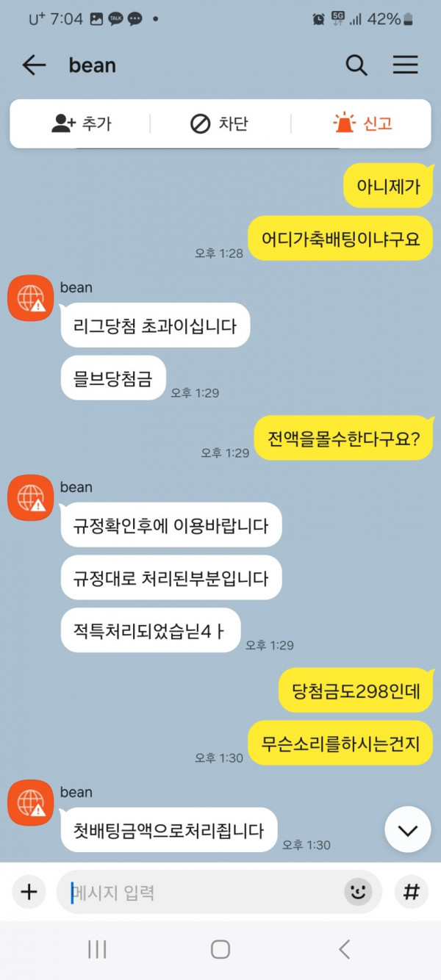Image resolution: width=441 pixels, height=980 pixels.
Task: Block this user with 차단
Action: (219, 123)
